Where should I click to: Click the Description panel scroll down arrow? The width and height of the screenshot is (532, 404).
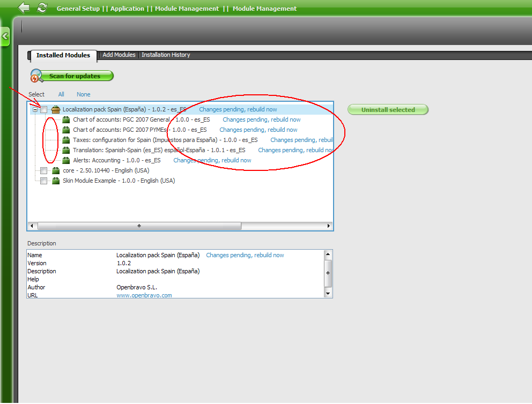point(328,294)
